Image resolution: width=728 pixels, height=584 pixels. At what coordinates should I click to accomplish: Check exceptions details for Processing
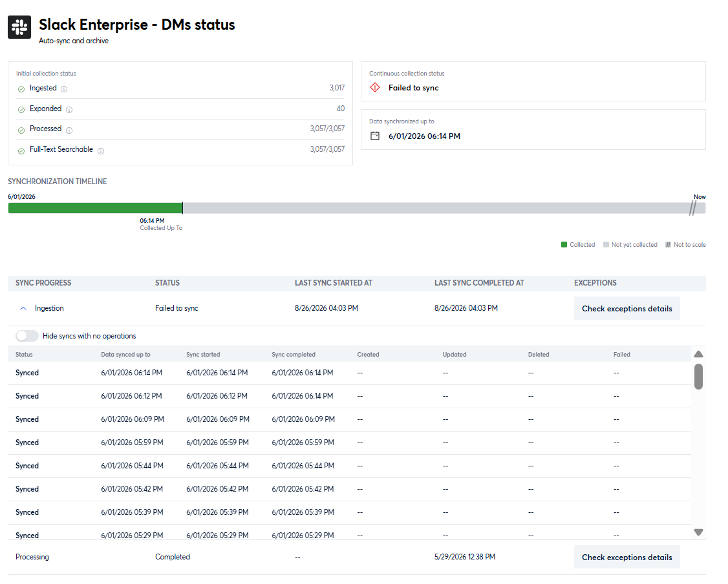(x=626, y=557)
